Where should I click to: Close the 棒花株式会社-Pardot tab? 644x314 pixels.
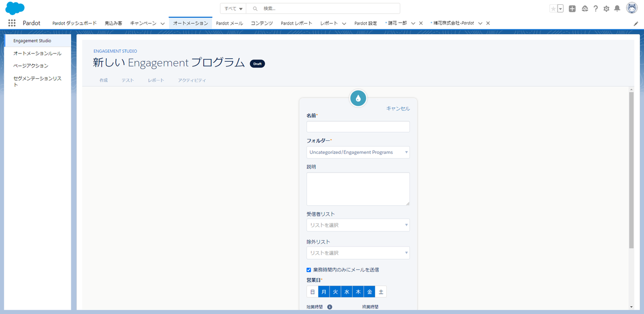click(x=488, y=23)
